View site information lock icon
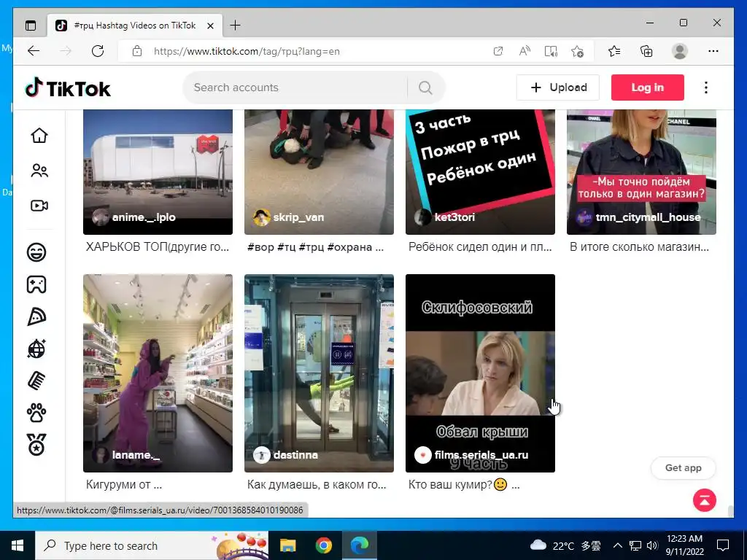The image size is (747, 560). 137,51
